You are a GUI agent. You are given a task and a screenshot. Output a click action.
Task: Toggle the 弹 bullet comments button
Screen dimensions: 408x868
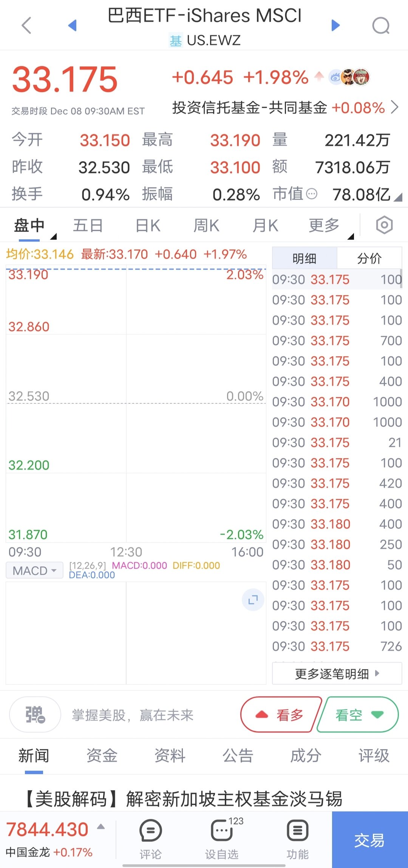tap(35, 715)
